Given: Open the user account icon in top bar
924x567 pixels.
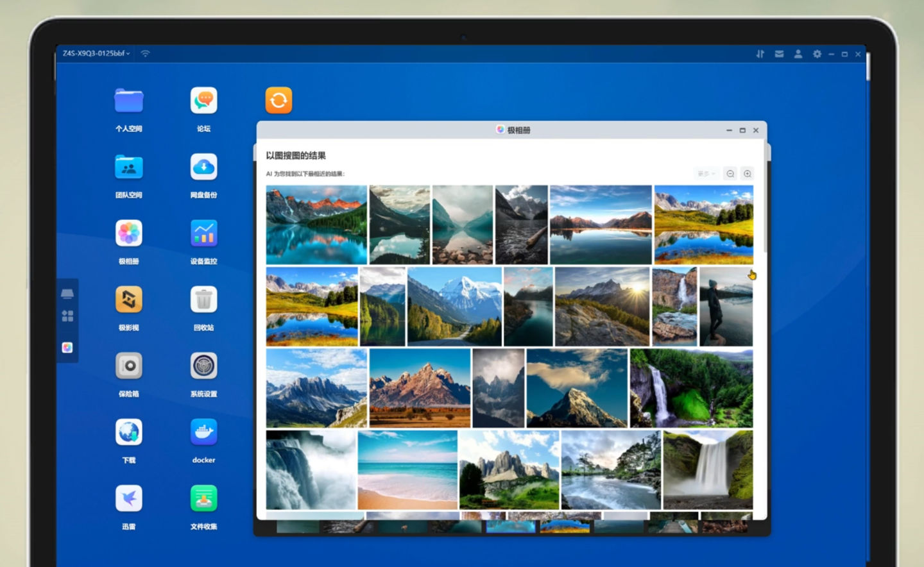Looking at the screenshot, I should [798, 54].
